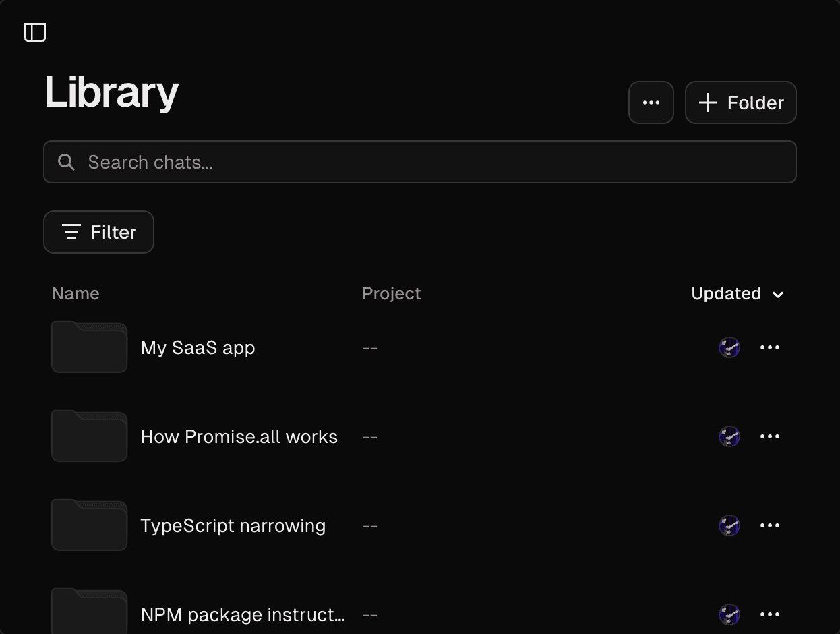This screenshot has width=840, height=634.
Task: Select the Filter icon
Action: click(x=72, y=232)
